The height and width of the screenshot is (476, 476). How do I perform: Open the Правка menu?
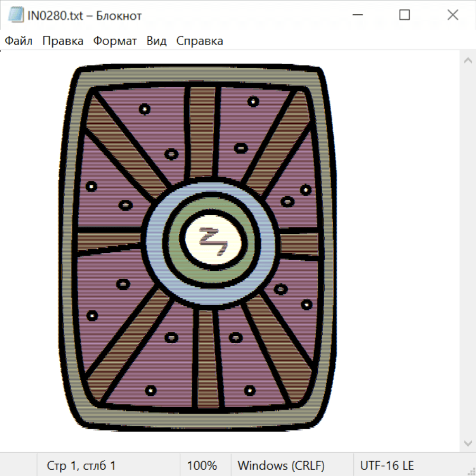click(x=62, y=41)
